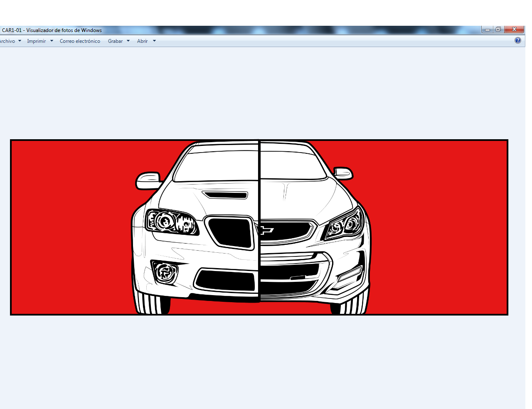
Task: Open the Grabar menu
Action: coord(115,41)
